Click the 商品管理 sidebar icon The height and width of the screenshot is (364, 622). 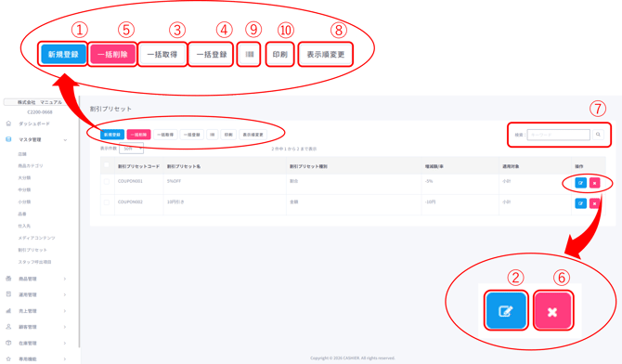[x=8, y=279]
